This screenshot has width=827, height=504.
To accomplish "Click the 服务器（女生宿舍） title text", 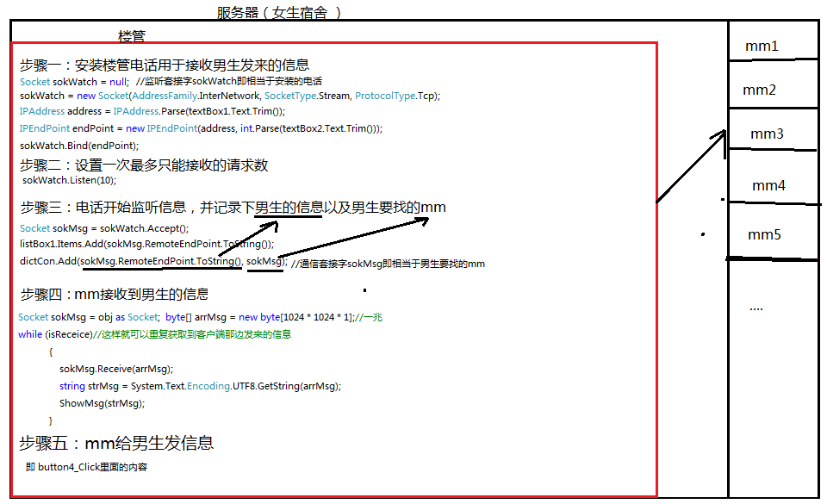I will (279, 12).
